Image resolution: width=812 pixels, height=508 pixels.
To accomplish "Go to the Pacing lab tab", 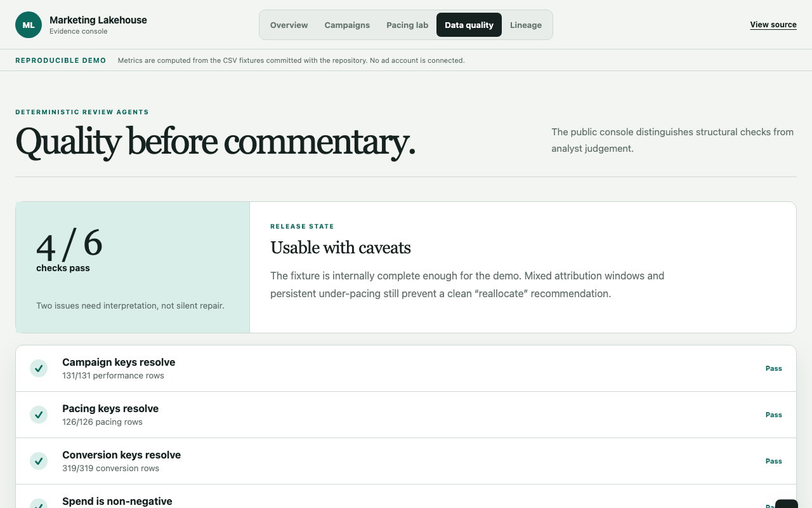I will click(407, 25).
